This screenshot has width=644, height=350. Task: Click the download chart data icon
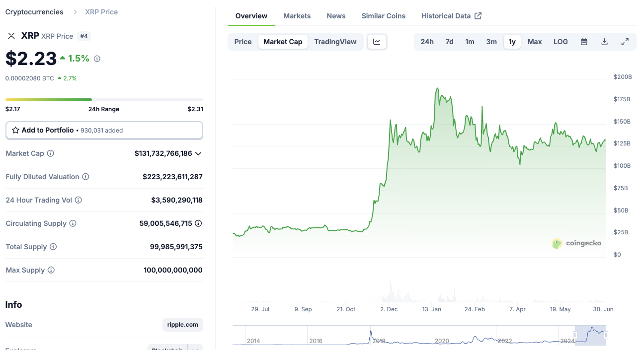(605, 42)
